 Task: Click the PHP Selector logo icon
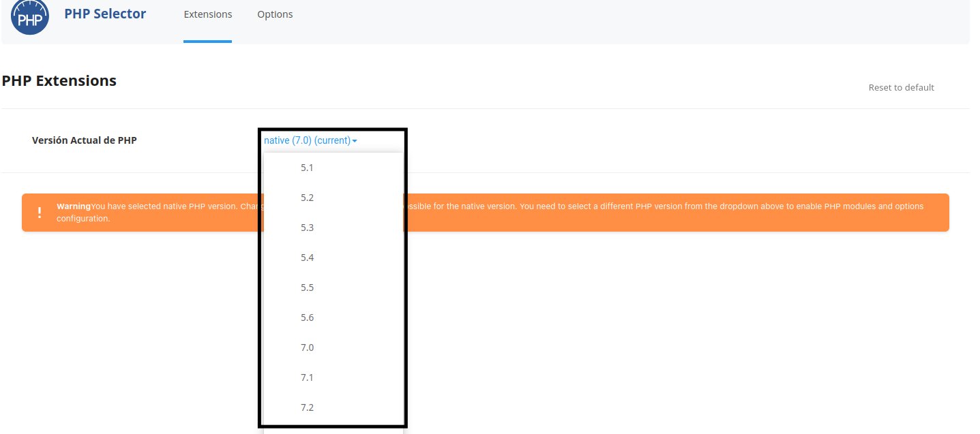coord(30,16)
